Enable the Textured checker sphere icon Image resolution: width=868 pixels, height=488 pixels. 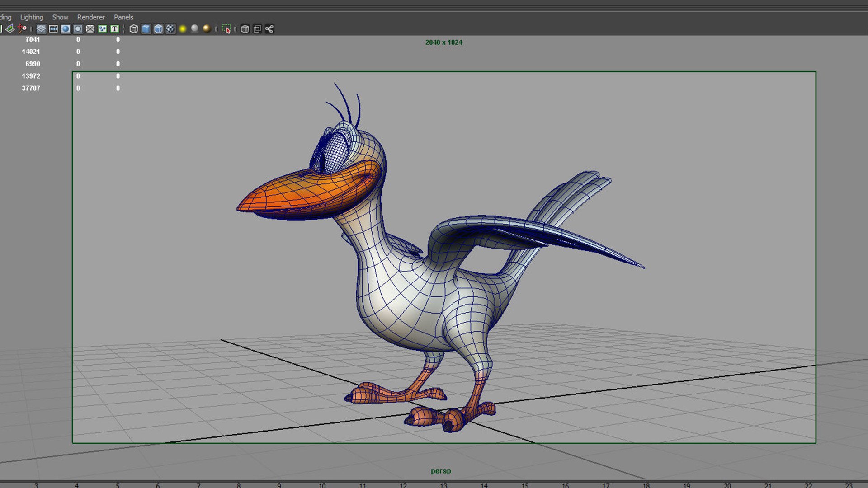click(170, 29)
